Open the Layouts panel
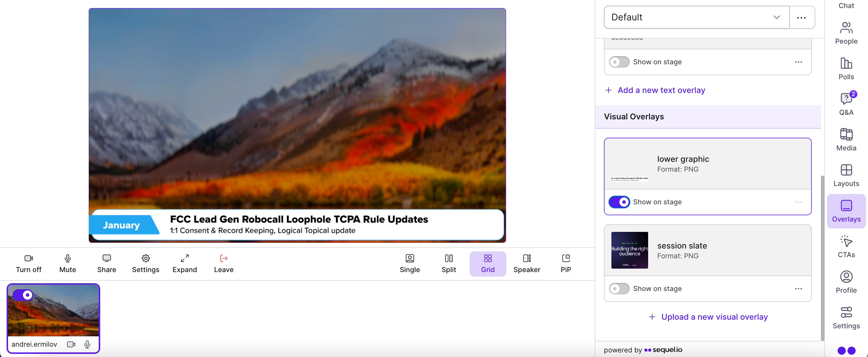Viewport: 868px width, 357px height. click(x=846, y=175)
